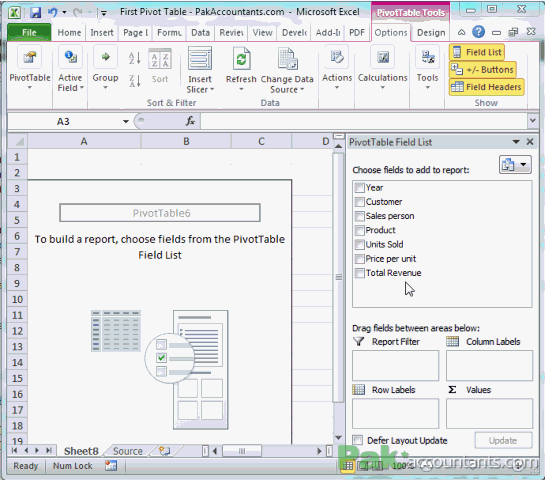Click the vertical scrollbar down arrow
The image size is (545, 480).
click(x=338, y=438)
